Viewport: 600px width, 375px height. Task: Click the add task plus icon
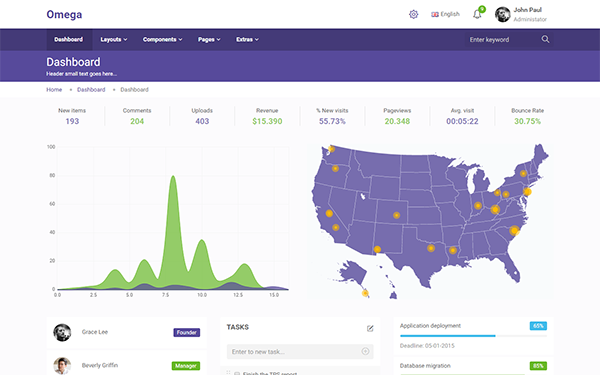tap(365, 351)
